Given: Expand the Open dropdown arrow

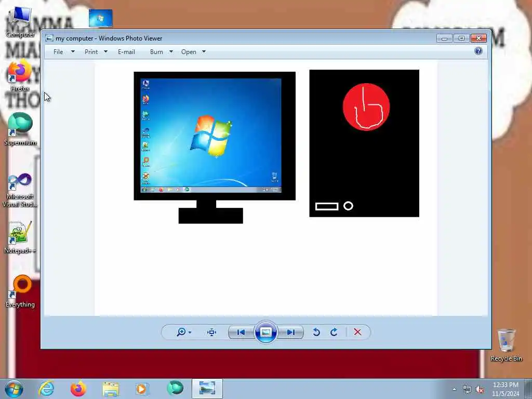Looking at the screenshot, I should tap(204, 51).
